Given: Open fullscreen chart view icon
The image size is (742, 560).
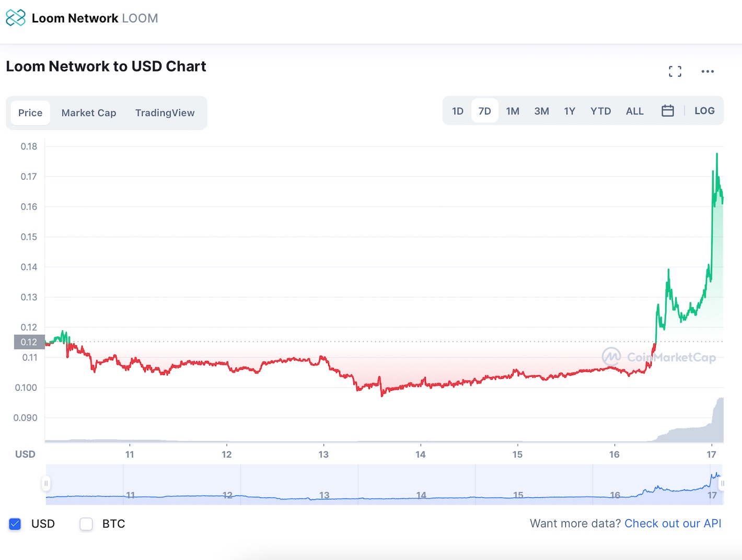Looking at the screenshot, I should coord(675,72).
